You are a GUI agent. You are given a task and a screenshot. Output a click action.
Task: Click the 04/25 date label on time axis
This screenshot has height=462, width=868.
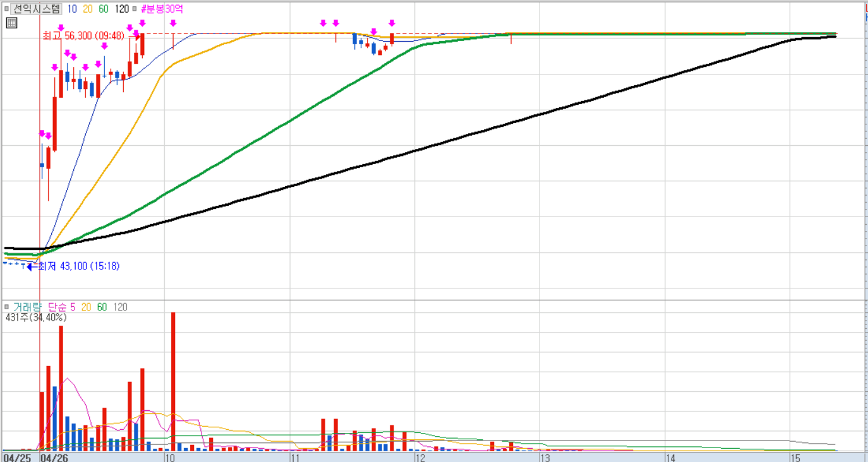[x=17, y=457]
